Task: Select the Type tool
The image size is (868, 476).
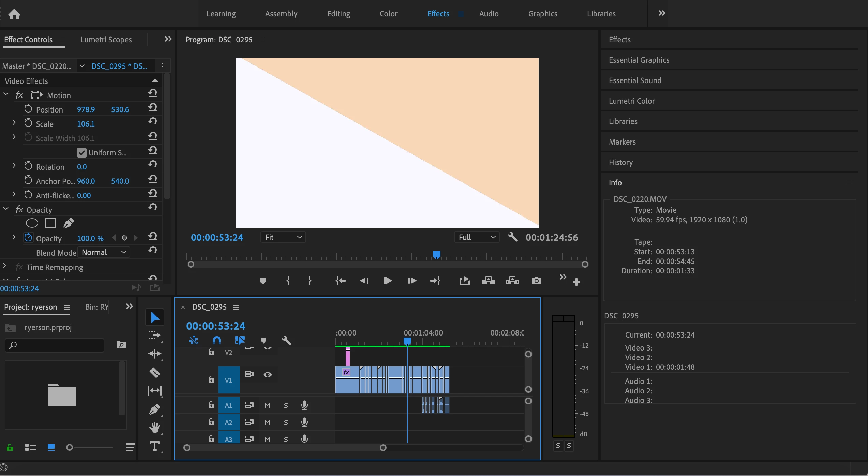Action: coord(154,446)
